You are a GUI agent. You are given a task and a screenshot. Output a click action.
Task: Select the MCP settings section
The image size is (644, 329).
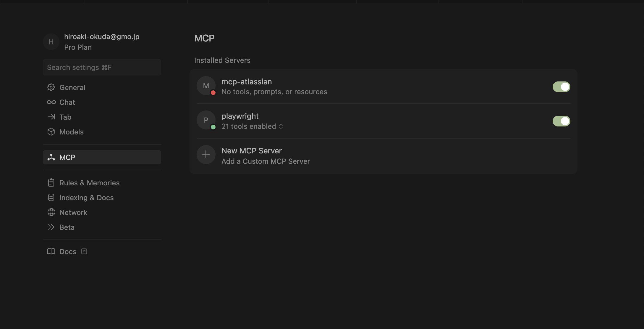pyautogui.click(x=102, y=157)
